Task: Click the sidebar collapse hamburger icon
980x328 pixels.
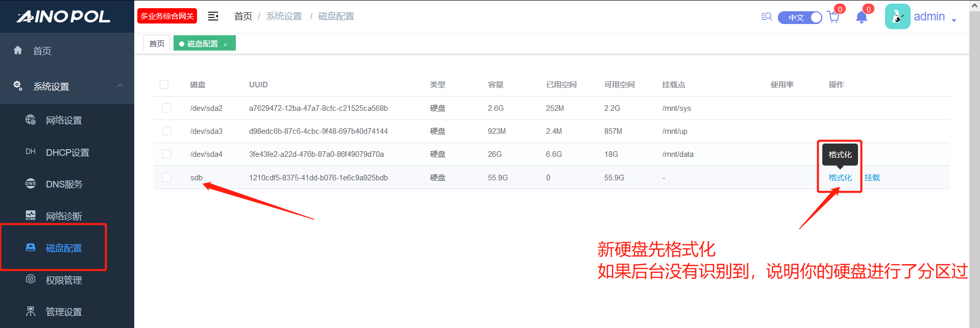Action: pos(213,16)
